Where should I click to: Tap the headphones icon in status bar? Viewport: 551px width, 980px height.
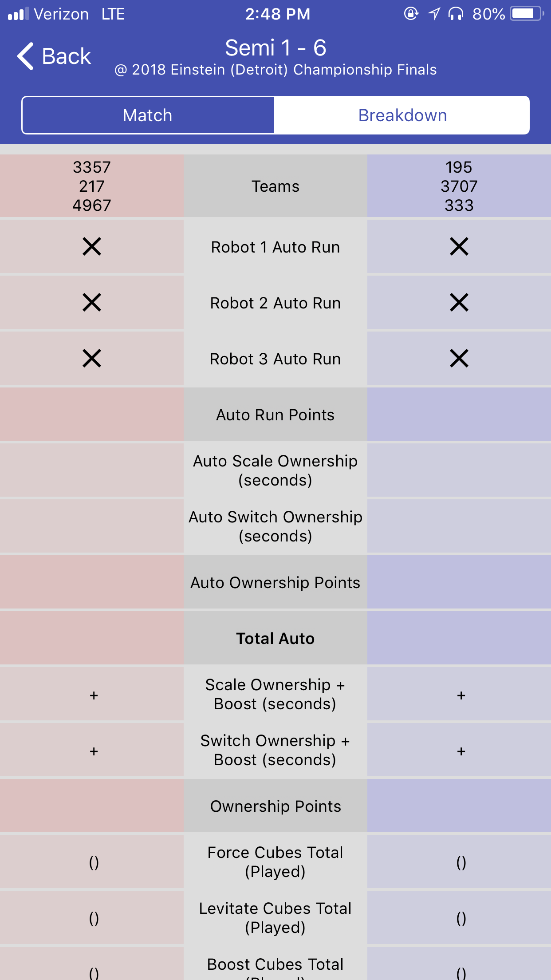coord(456,14)
